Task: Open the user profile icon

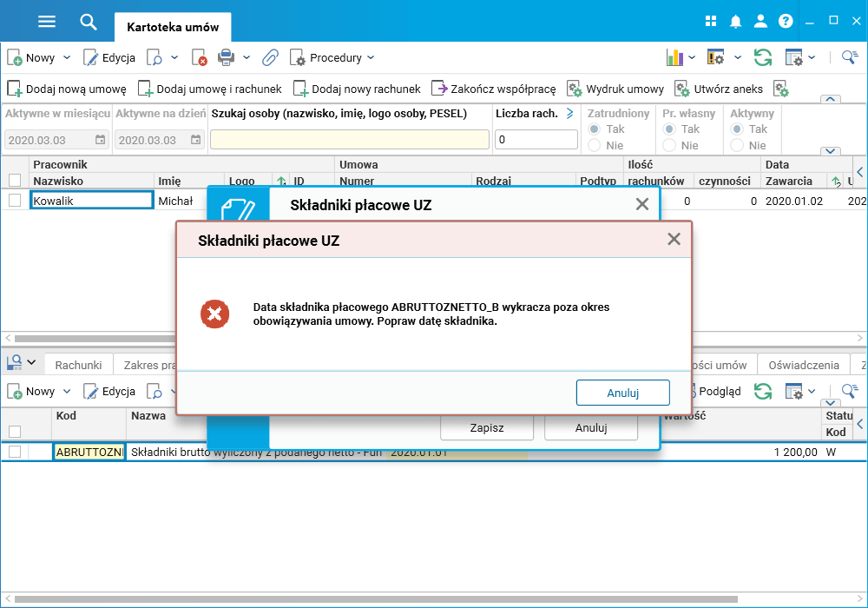Action: pos(760,22)
